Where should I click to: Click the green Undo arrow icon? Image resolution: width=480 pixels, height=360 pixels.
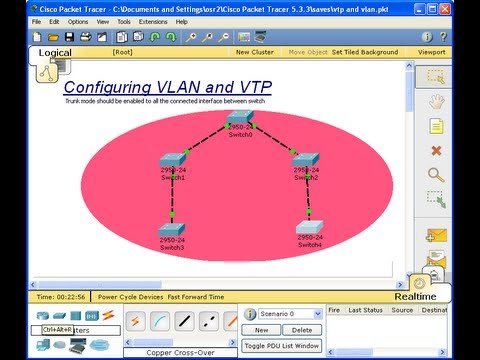coord(155,37)
